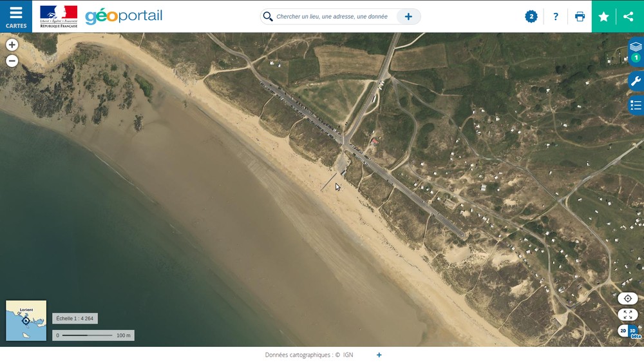Viewport: 644px width, 363px height.
Task: Select the 2D view mode
Action: pos(623,331)
